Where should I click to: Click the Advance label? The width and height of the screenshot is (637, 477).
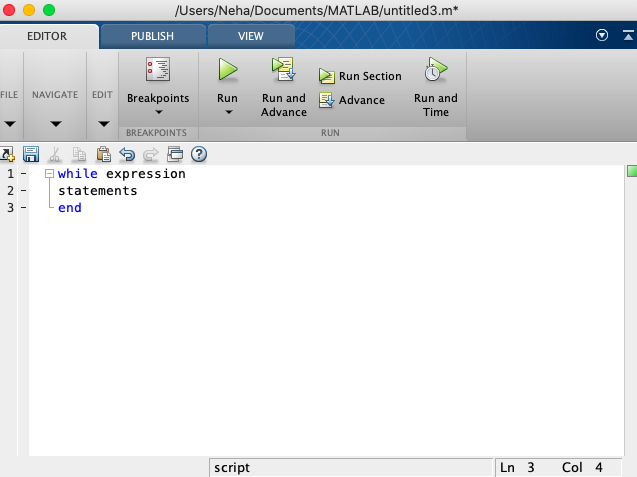tap(362, 100)
